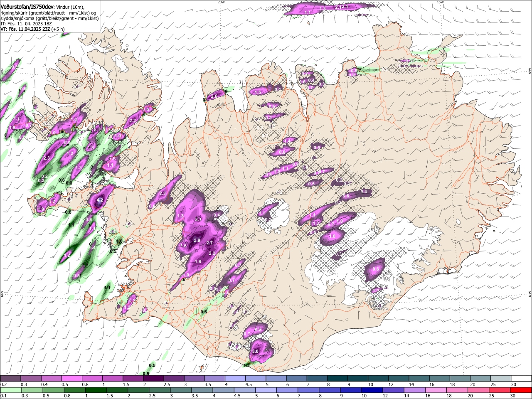Click the 2.9 precipitation value on the map
Viewport: 532px width, 399px height.
click(197, 240)
